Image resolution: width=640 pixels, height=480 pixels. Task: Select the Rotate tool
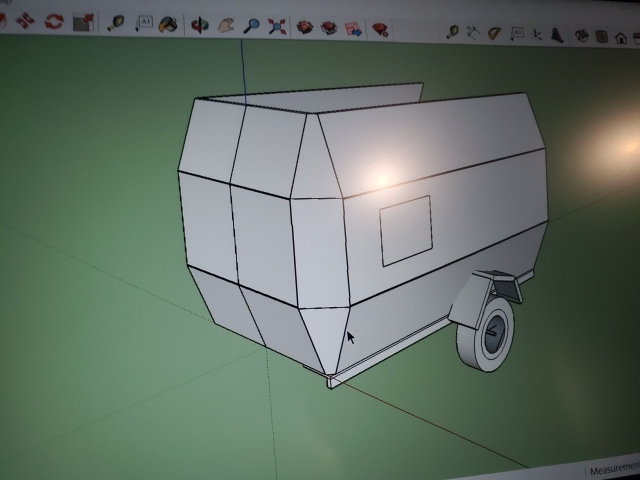(x=54, y=21)
